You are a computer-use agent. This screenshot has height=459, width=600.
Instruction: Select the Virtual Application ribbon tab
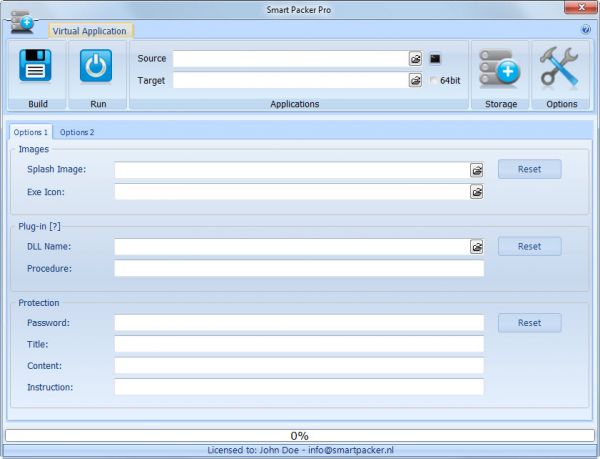[x=90, y=31]
